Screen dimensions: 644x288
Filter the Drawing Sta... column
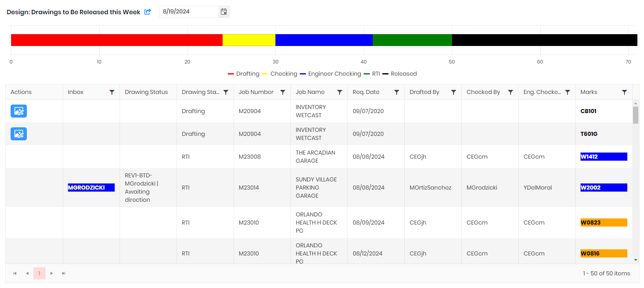(x=226, y=92)
